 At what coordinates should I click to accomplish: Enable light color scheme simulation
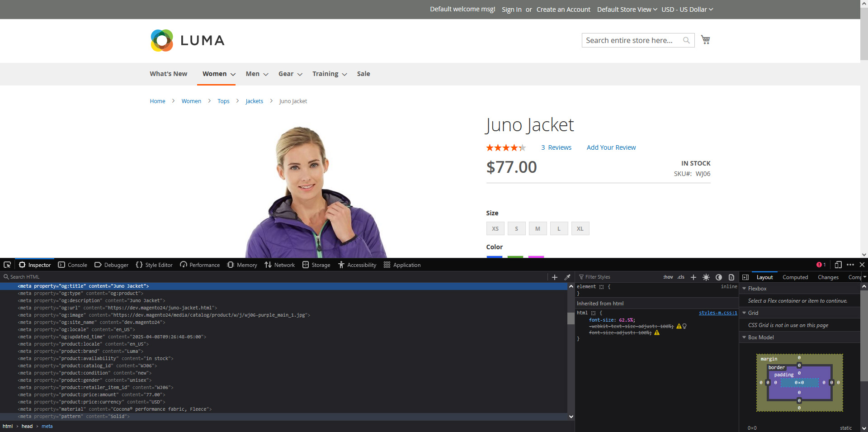706,277
